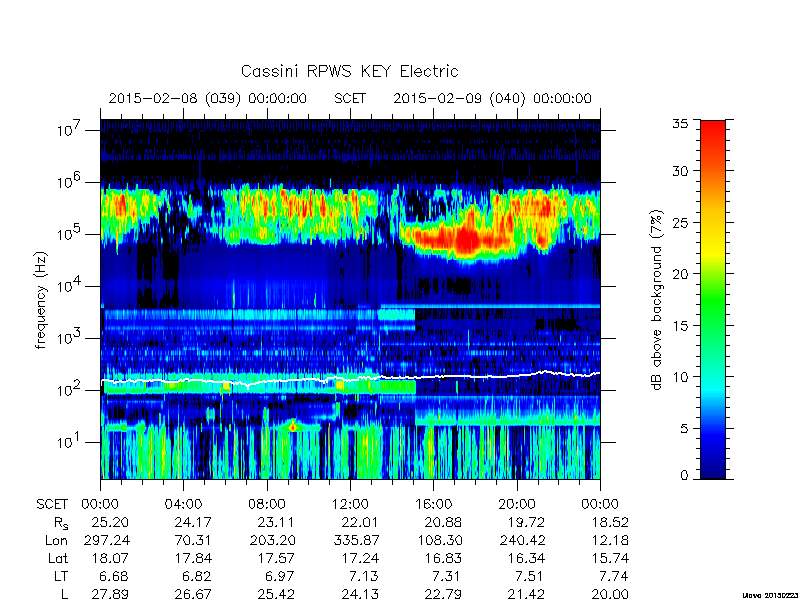The height and width of the screenshot is (600, 800).
Task: Click Rs value 19.72
Action: [527, 522]
